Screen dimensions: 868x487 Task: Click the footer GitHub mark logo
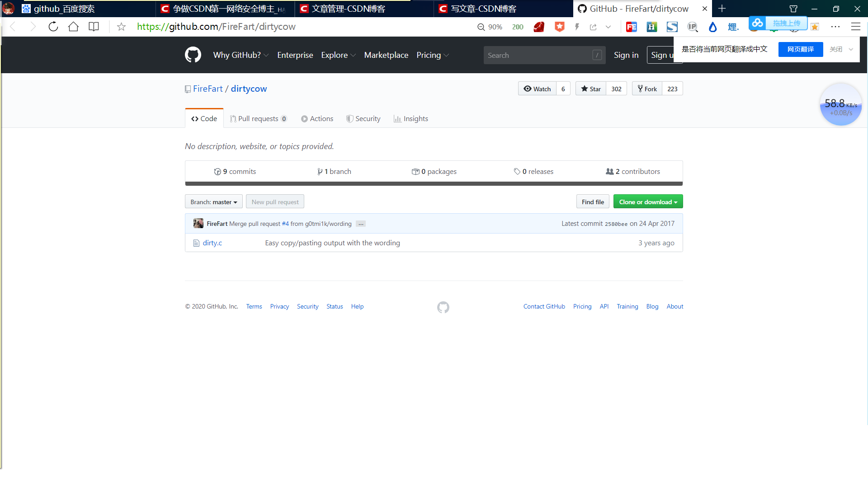pyautogui.click(x=443, y=307)
